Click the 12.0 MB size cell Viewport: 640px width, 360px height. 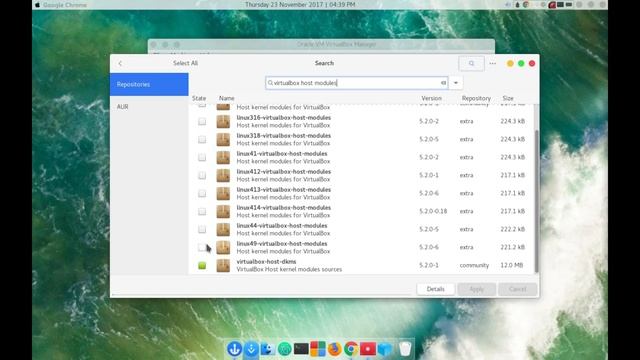pyautogui.click(x=511, y=265)
